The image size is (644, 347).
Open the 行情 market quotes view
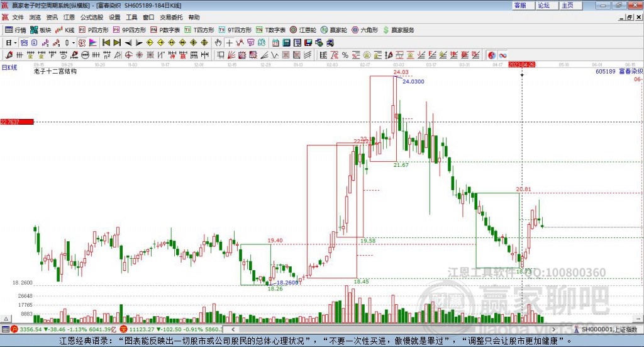tap(15, 30)
